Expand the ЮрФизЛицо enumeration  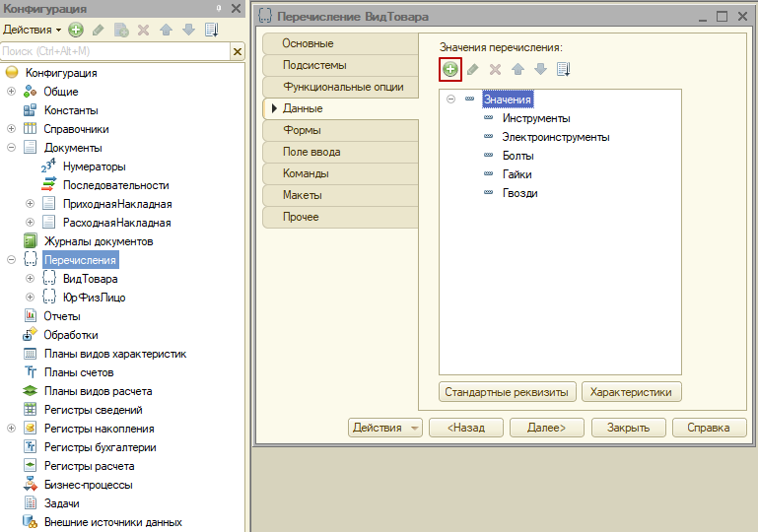tap(30, 297)
